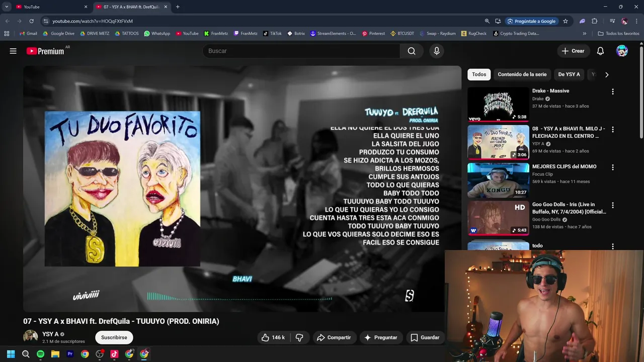The height and width of the screenshot is (362, 644).
Task: Click the Crear button
Action: [x=573, y=51]
